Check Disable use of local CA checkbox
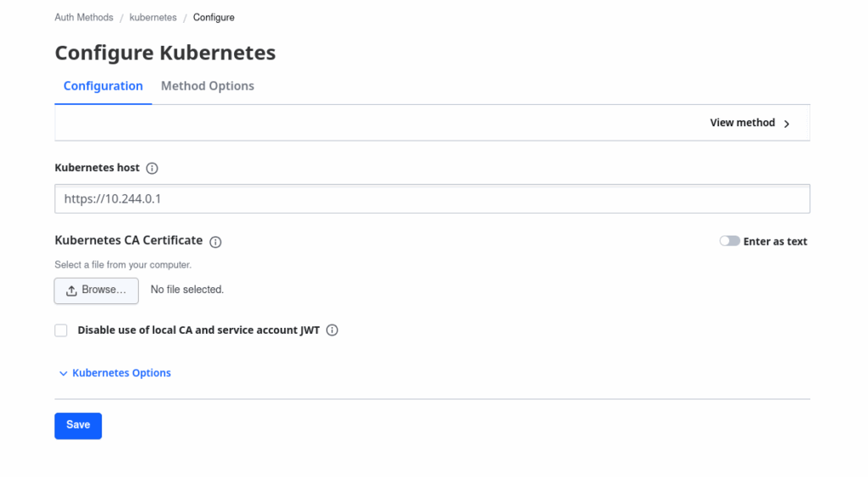This screenshot has height=477, width=868. 61,330
